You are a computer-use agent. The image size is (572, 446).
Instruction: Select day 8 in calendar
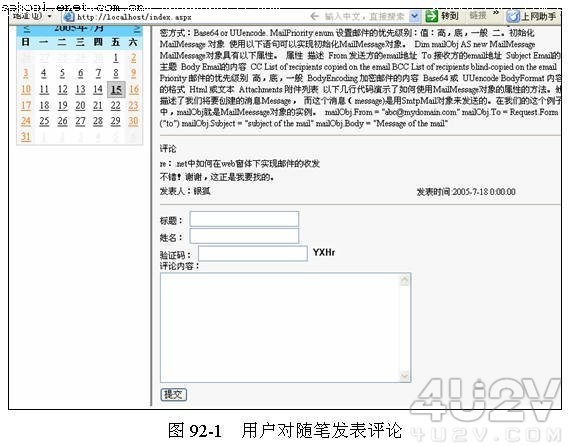116,73
